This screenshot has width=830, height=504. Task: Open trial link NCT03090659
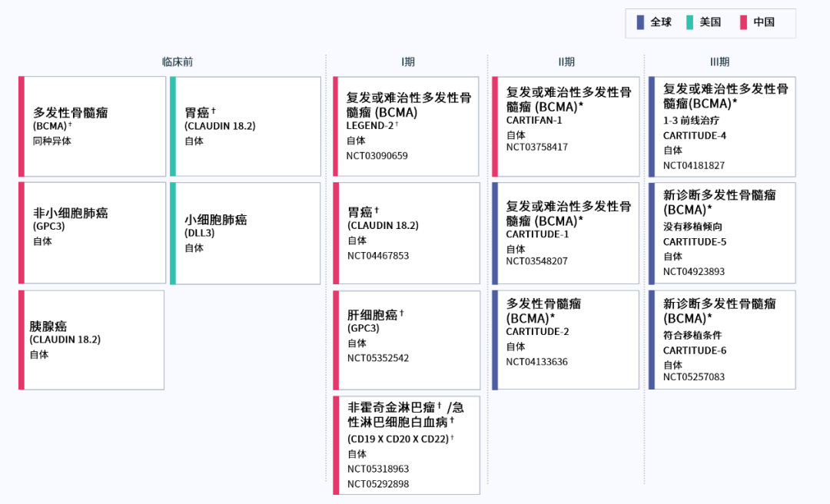377,156
